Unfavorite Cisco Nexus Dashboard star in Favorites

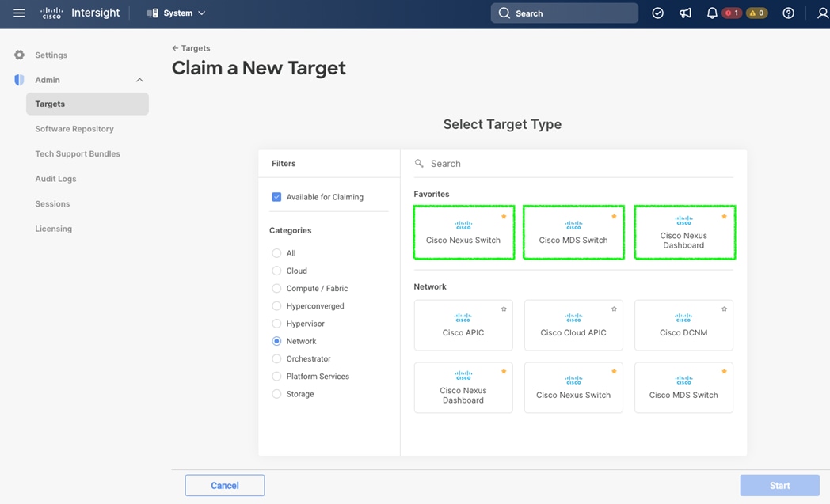click(x=724, y=216)
